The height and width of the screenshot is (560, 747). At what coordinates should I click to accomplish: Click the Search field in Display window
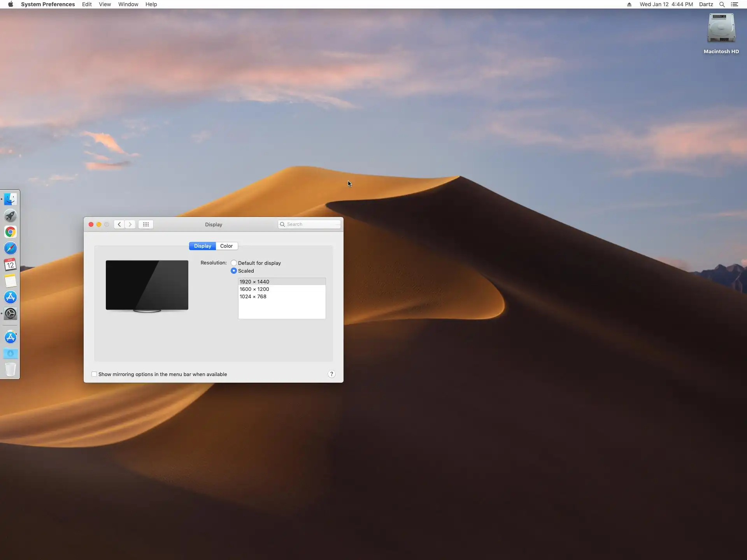click(x=311, y=224)
